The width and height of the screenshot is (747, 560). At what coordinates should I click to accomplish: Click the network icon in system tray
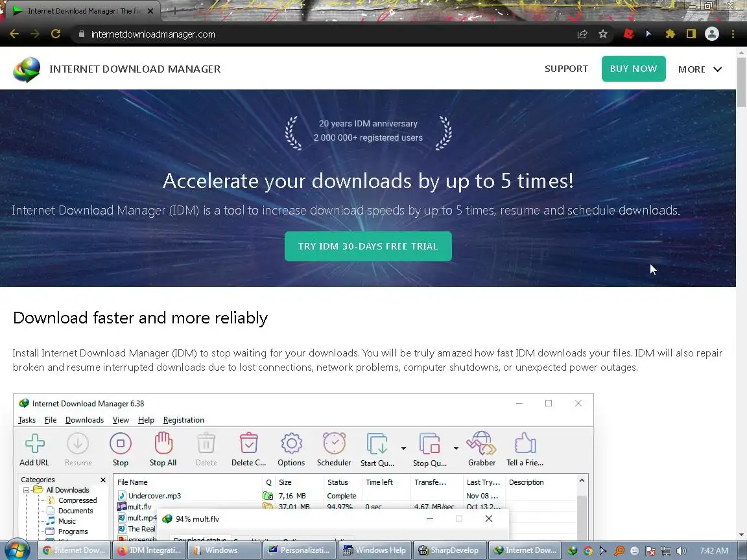click(665, 550)
